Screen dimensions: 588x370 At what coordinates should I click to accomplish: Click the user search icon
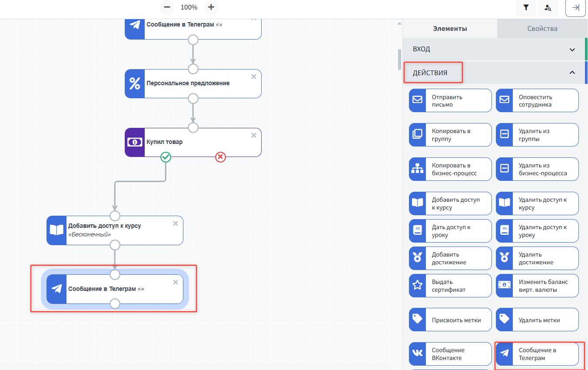(x=548, y=8)
